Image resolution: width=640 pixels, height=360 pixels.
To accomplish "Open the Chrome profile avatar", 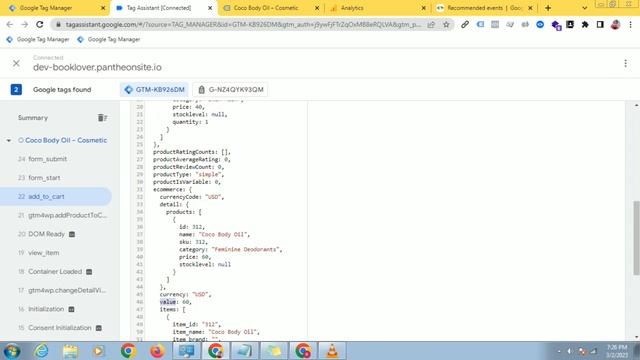I will pos(616,24).
